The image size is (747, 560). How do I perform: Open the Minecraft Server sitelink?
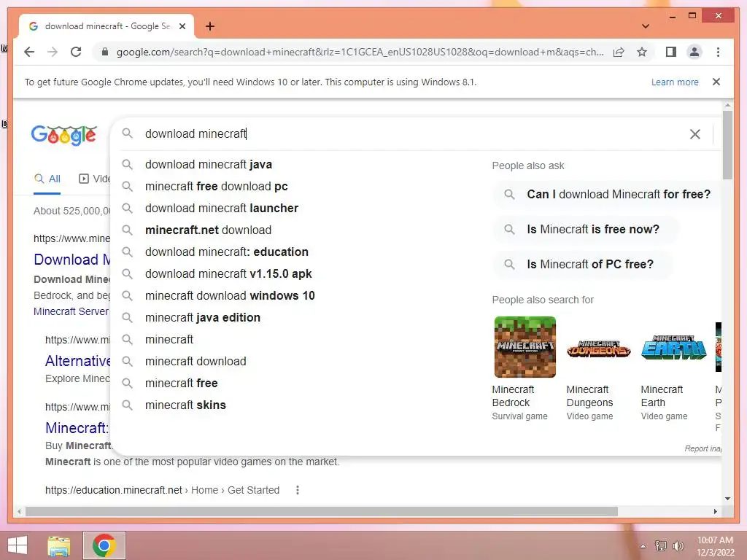(71, 311)
